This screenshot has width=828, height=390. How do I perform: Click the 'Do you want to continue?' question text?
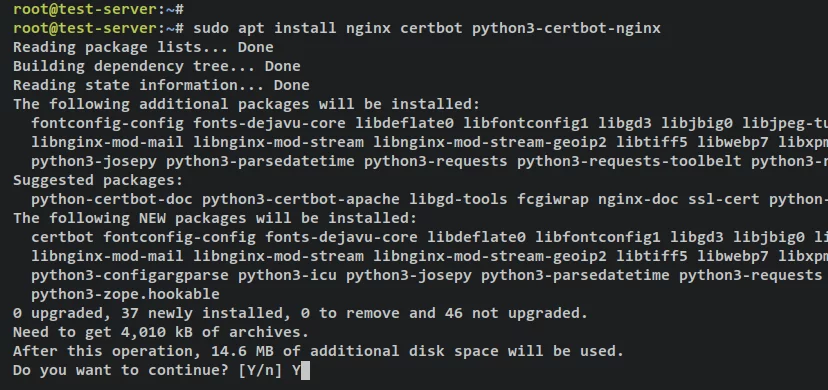tap(121, 370)
